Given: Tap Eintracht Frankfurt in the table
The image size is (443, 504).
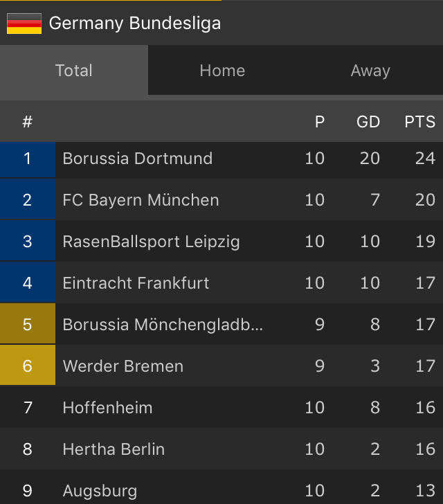Looking at the screenshot, I should (x=136, y=283).
